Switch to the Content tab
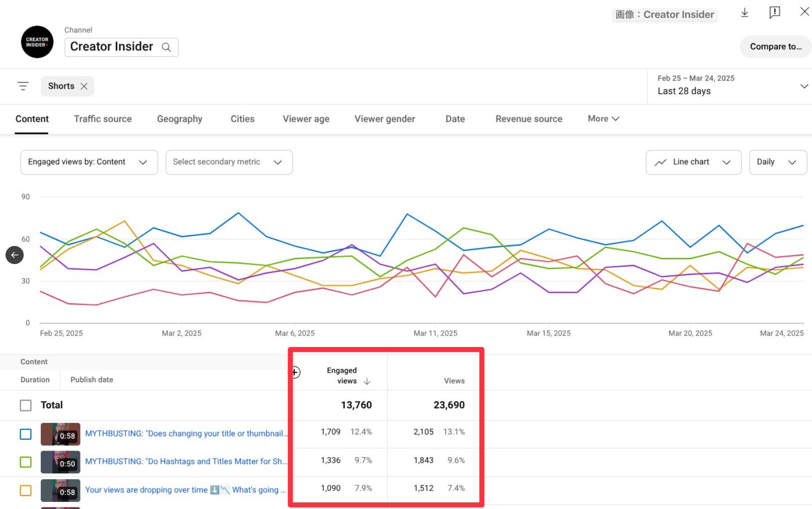 [32, 119]
